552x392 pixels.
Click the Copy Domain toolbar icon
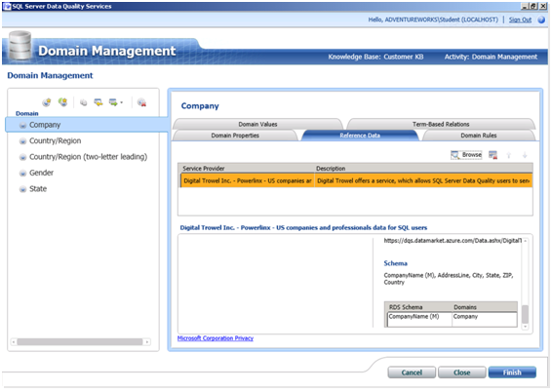(84, 102)
